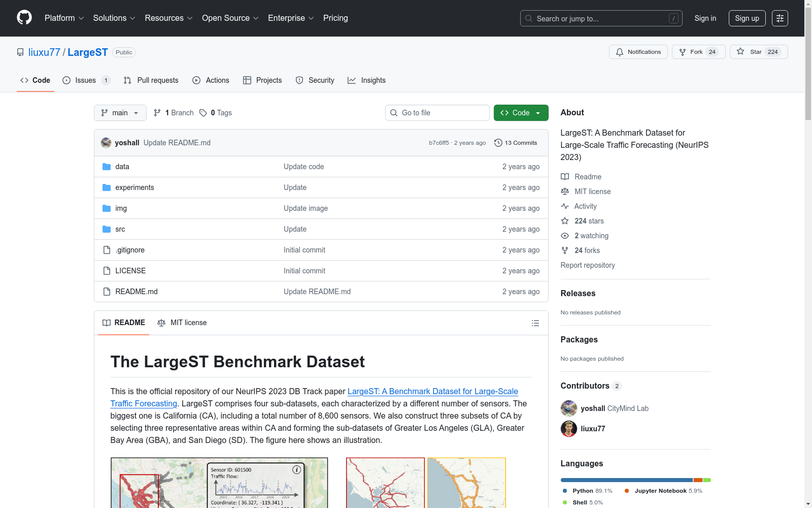Open commit hash b7c6ff5
Image resolution: width=812 pixels, height=508 pixels.
(x=439, y=143)
